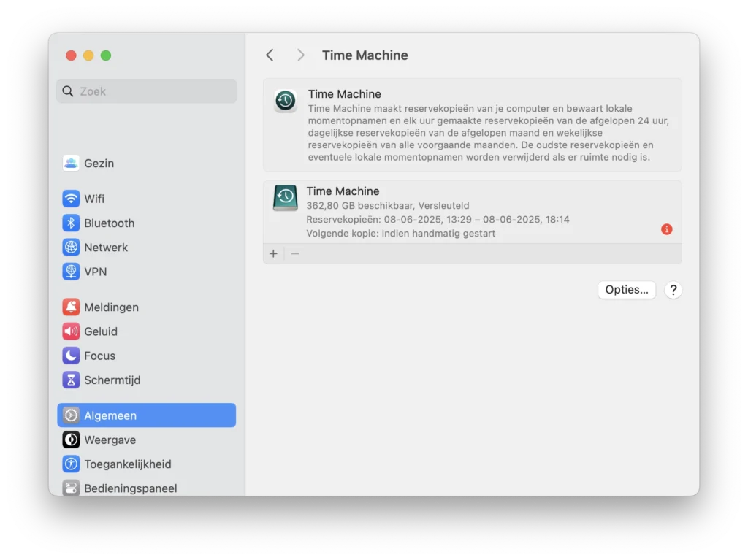Open the Weergave sidebar label
748x560 pixels.
[110, 440]
